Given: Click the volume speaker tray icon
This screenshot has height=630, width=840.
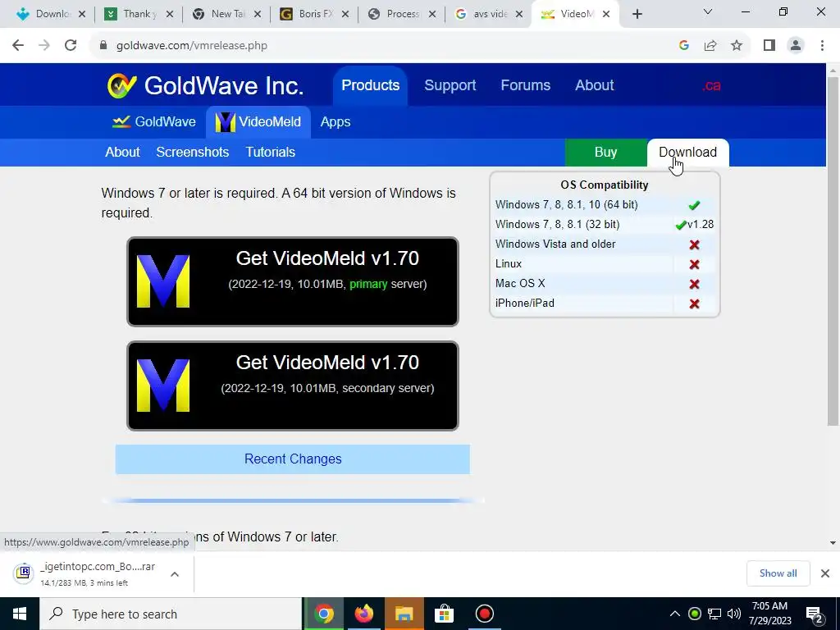Looking at the screenshot, I should coord(734,614).
